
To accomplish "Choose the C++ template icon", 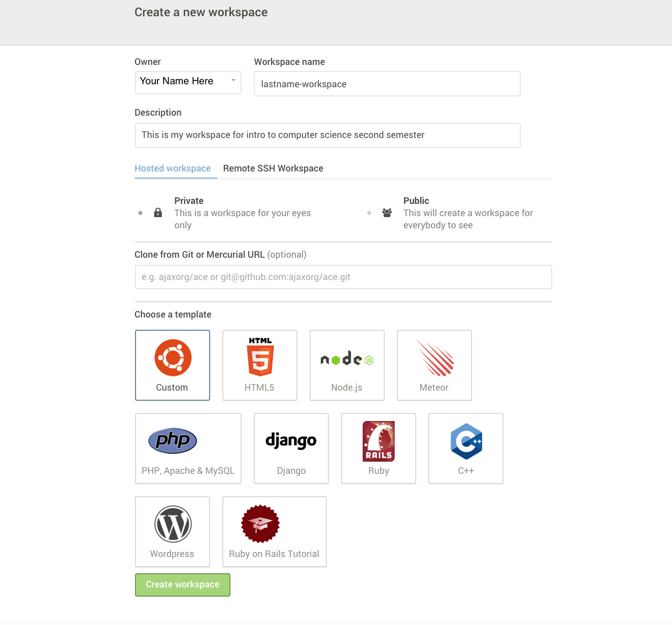I will pos(466,441).
